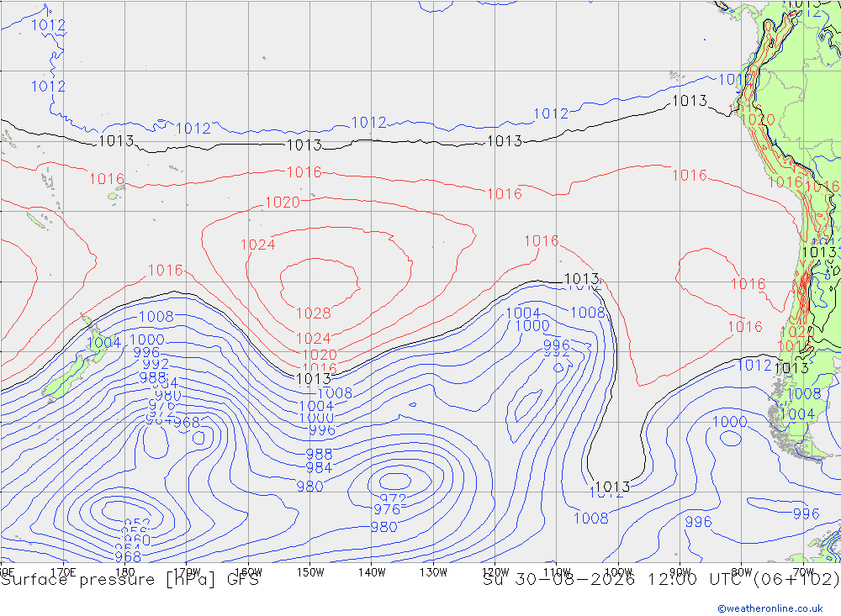Click the 180 longitude label
841x616 pixels.
(125, 572)
